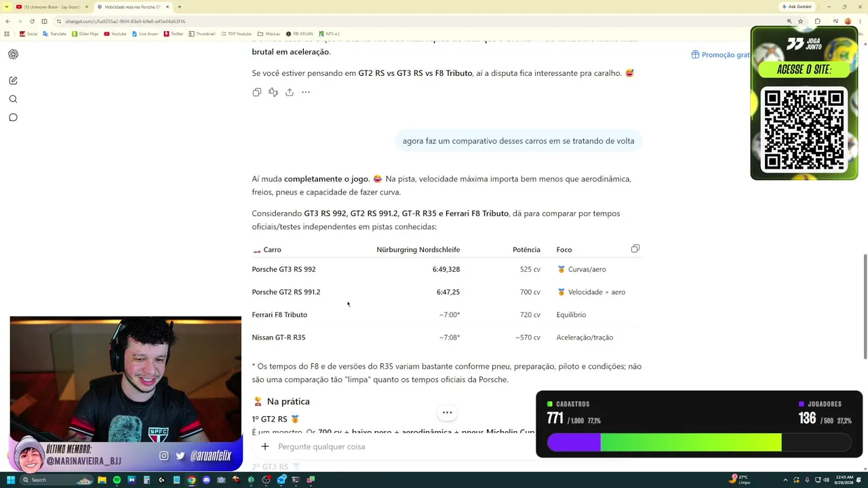Click the scroll-to-bottom ellipsis button
The width and height of the screenshot is (868, 488).
click(448, 412)
